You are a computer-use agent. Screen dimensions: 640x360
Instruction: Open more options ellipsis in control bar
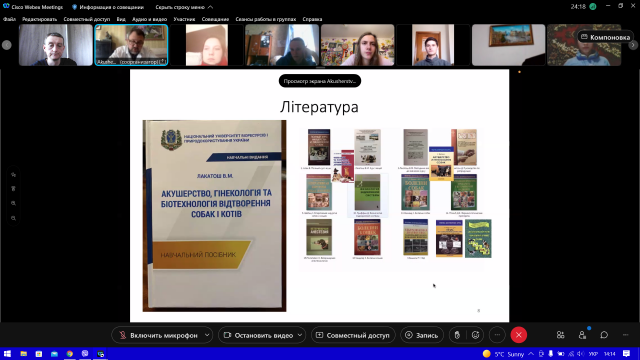coord(497,335)
